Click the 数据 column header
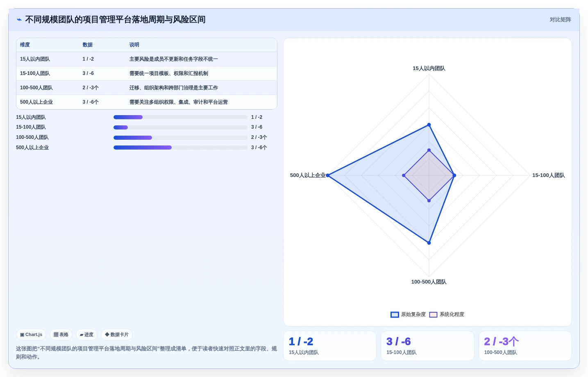 click(88, 45)
